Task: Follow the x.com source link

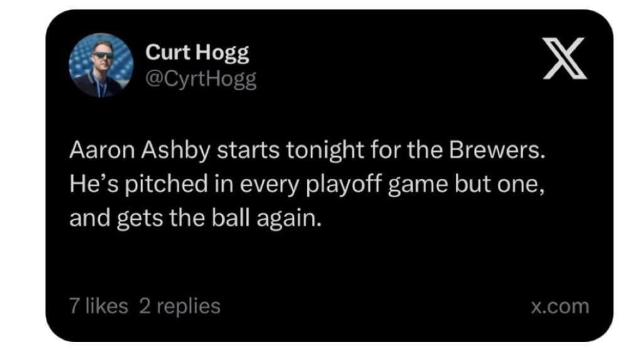Action: click(560, 306)
